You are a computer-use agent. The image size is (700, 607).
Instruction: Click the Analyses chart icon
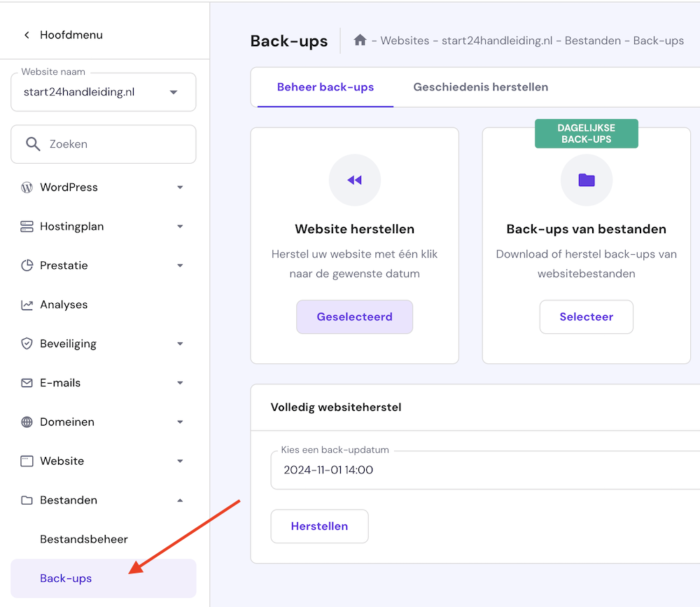[27, 305]
